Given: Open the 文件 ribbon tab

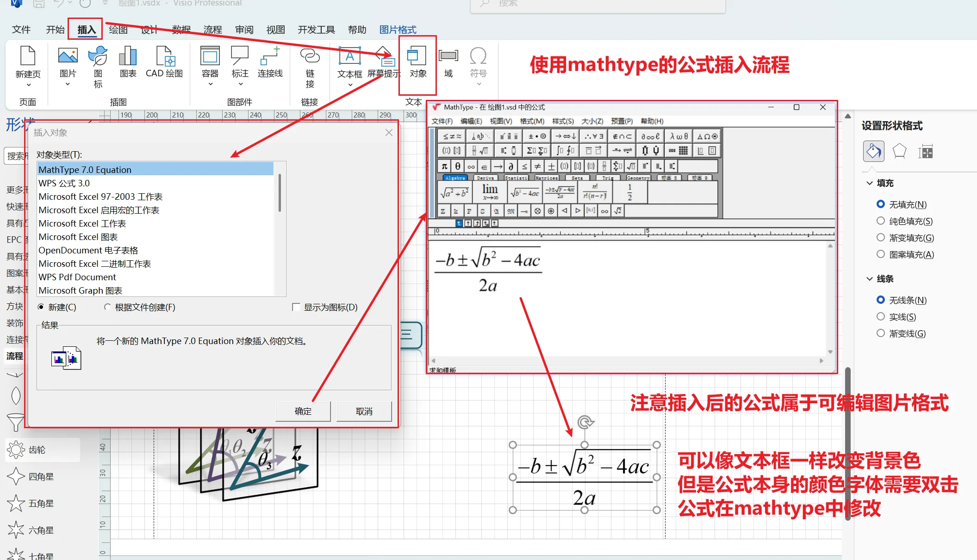Looking at the screenshot, I should [x=21, y=30].
